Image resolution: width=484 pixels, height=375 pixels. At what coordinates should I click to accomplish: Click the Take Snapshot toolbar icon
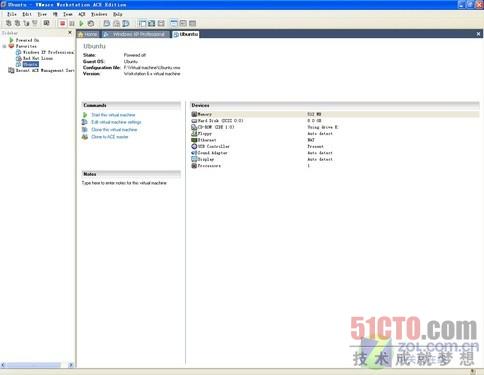coord(107,23)
